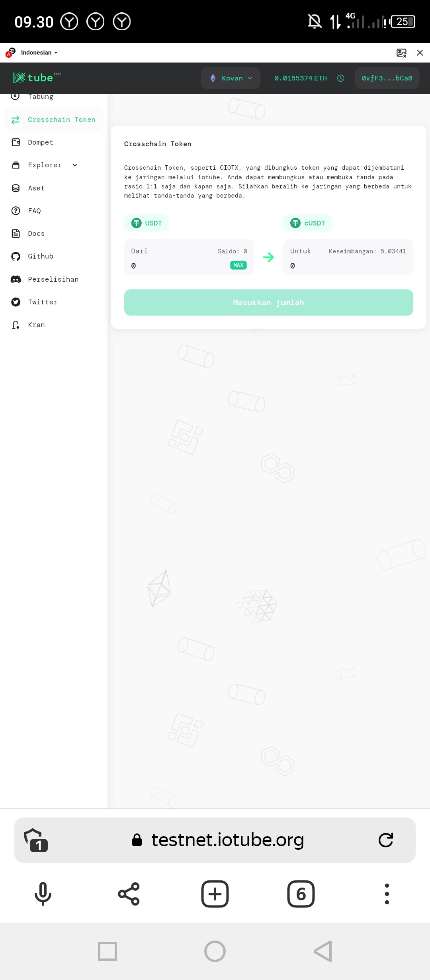Click the Masukkan jumlah button

tap(268, 302)
